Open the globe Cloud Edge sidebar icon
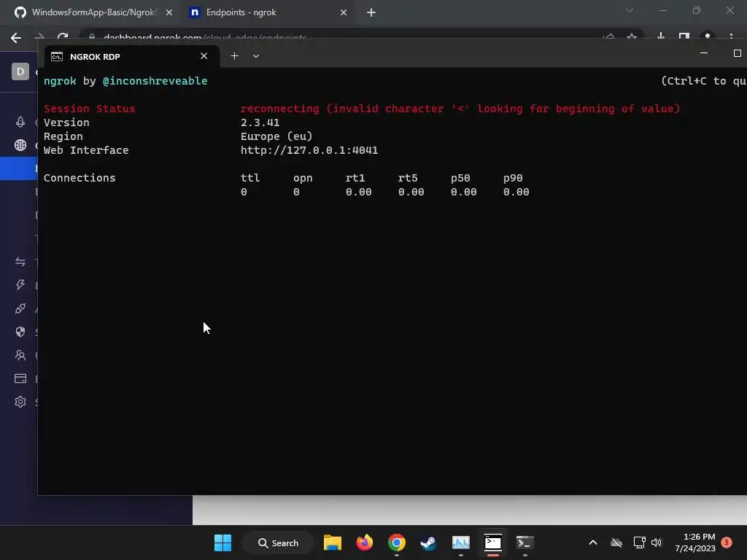The height and width of the screenshot is (560, 747). tap(20, 145)
